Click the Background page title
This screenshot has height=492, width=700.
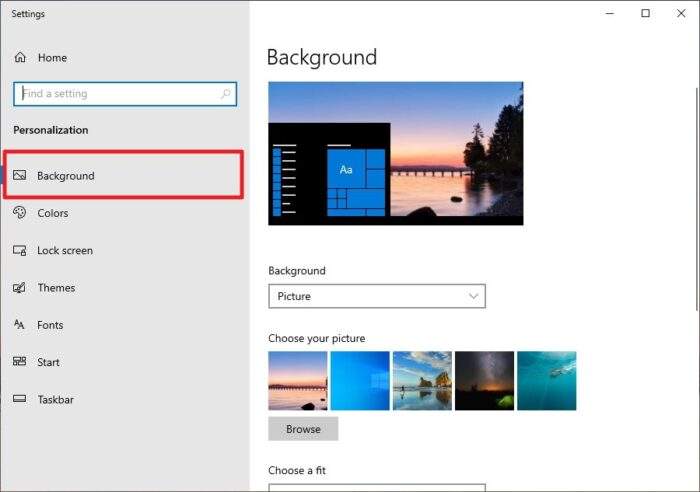(322, 57)
